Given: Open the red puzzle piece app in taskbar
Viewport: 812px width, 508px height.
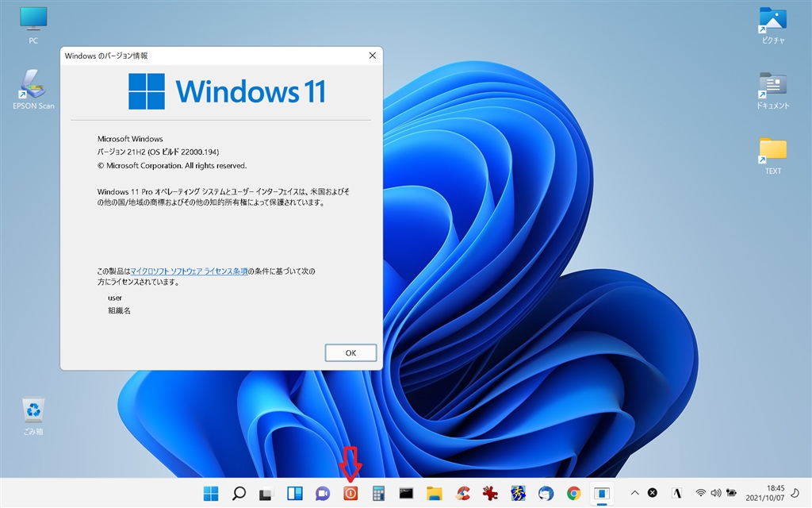Looking at the screenshot, I should point(490,494).
